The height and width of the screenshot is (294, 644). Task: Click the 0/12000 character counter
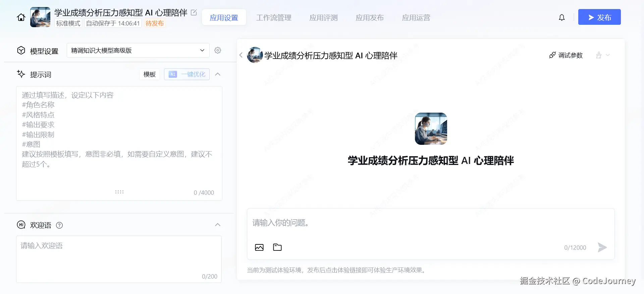coord(575,248)
